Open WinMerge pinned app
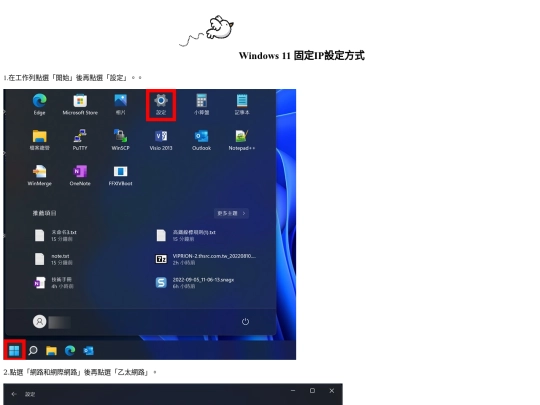 [40, 175]
